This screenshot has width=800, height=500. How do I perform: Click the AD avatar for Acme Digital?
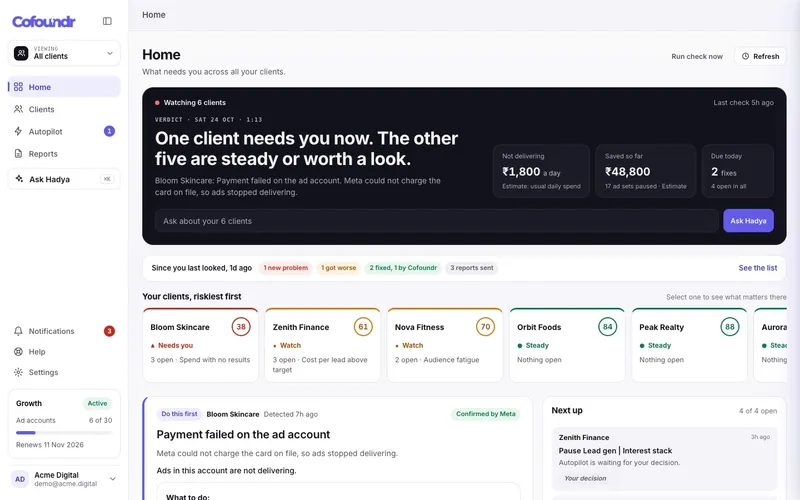click(x=20, y=479)
